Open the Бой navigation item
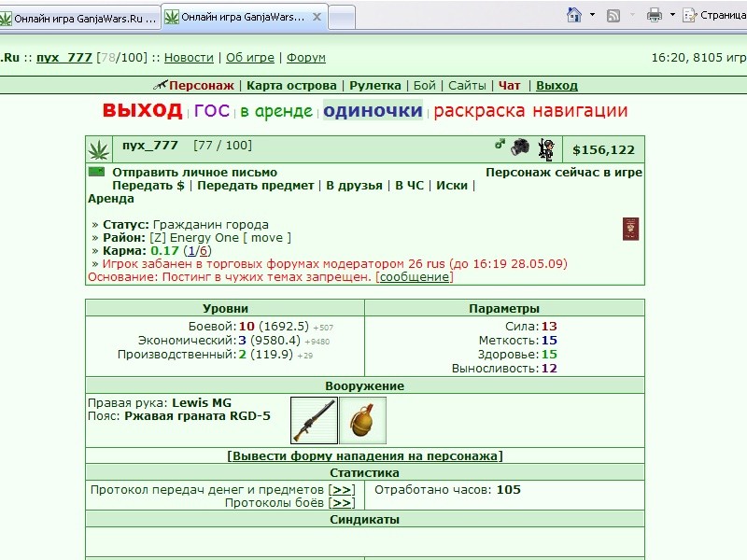The image size is (747, 560). [425, 86]
